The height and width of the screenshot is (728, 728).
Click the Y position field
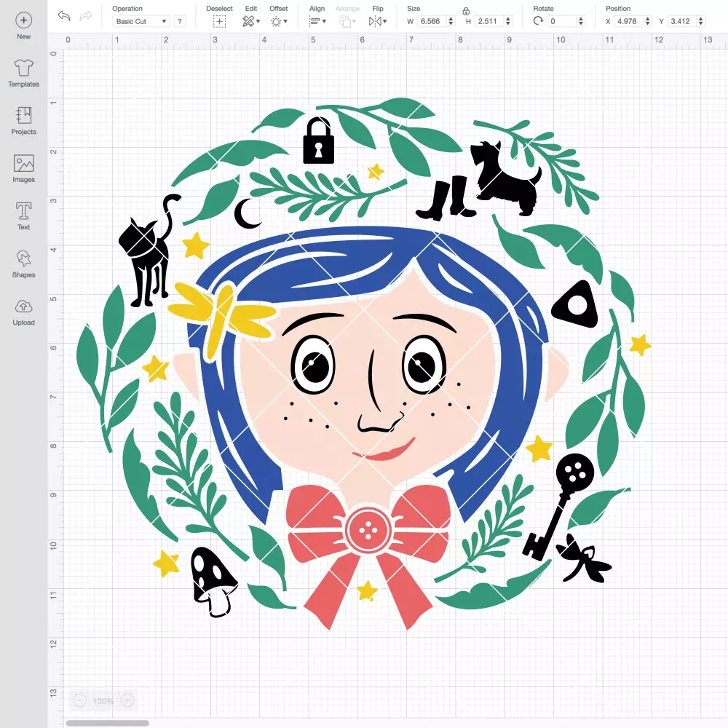click(x=682, y=21)
